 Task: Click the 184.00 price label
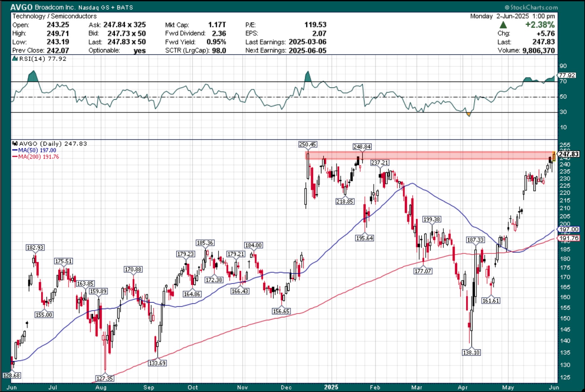point(253,245)
